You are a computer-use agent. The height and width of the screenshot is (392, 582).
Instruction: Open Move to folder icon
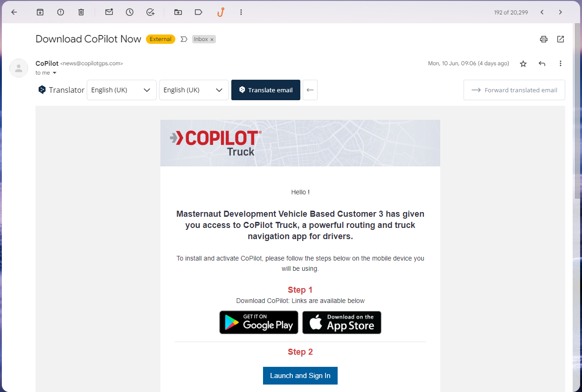click(x=178, y=12)
